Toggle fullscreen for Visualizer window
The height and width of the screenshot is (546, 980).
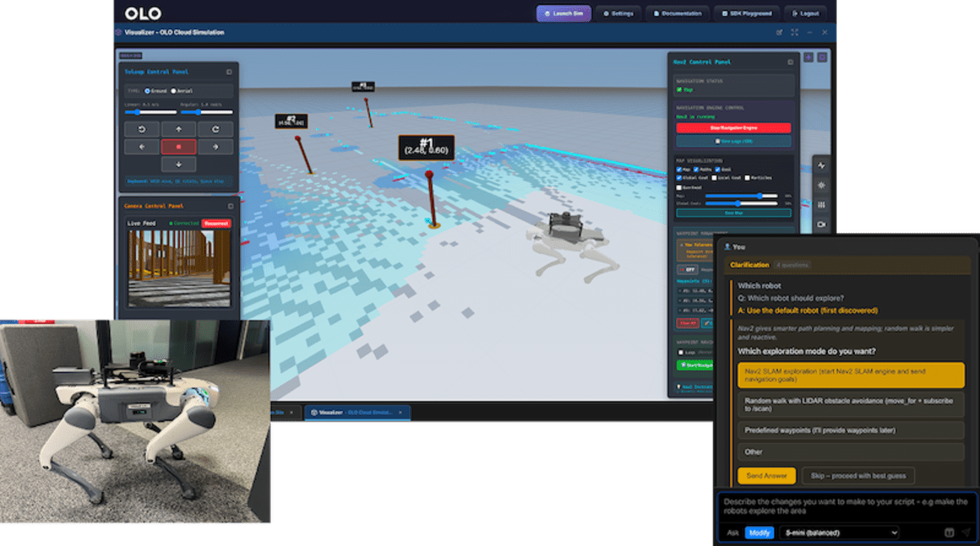click(x=795, y=32)
